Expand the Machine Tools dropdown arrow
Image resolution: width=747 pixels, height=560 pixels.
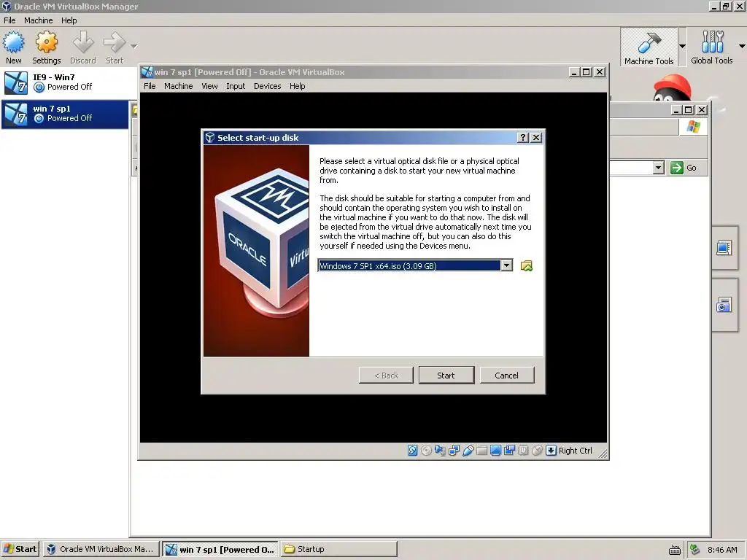point(682,46)
